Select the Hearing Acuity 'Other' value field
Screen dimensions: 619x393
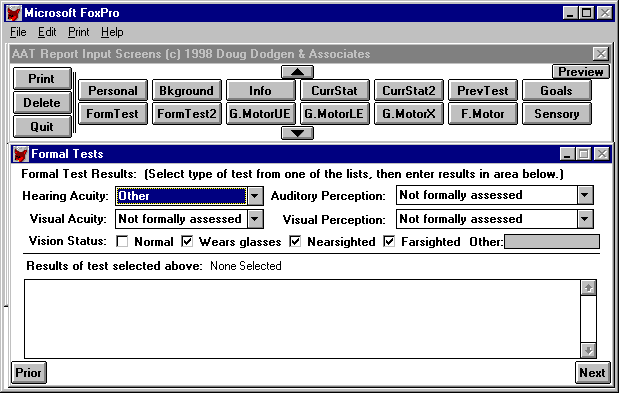point(181,196)
